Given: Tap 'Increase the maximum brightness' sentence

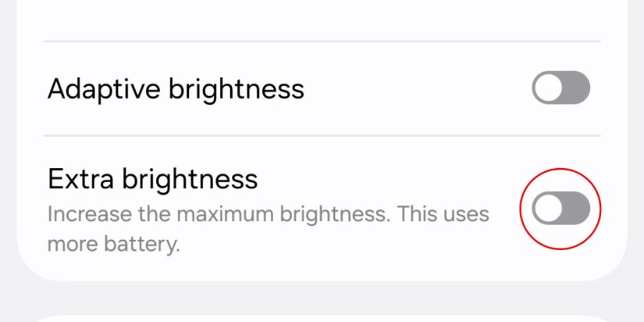Looking at the screenshot, I should coord(219,215).
